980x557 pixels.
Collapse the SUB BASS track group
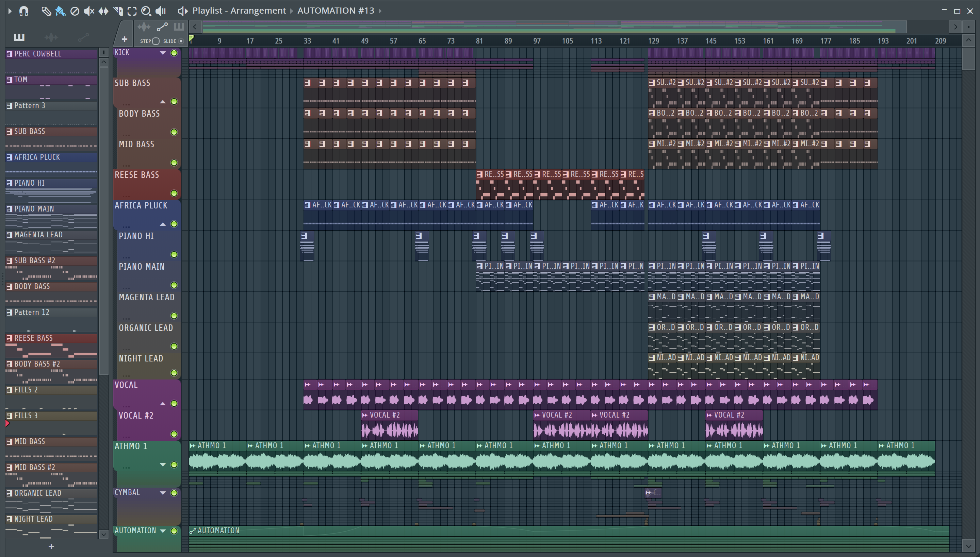point(163,101)
